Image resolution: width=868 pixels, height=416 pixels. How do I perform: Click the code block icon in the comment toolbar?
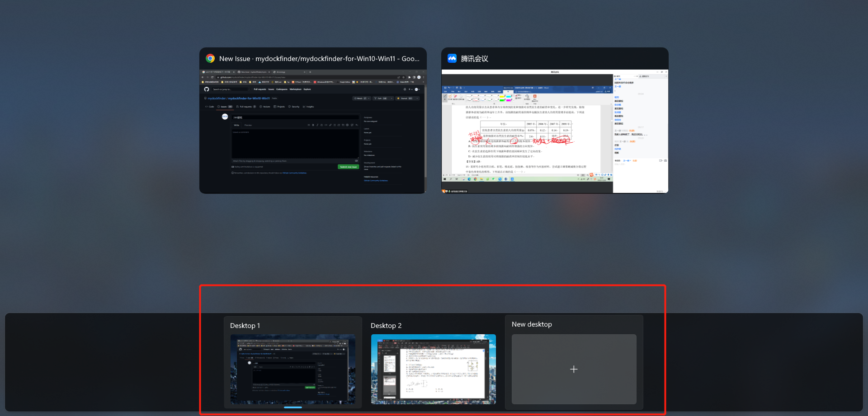(326, 125)
